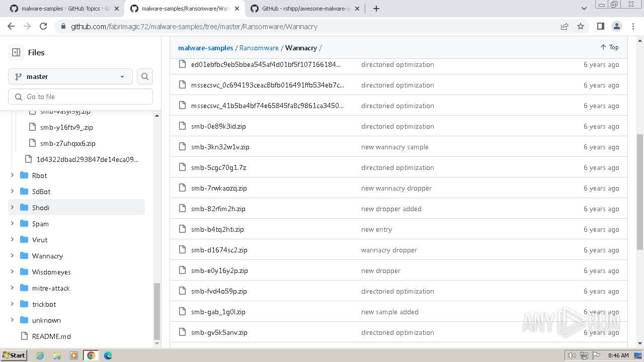
Task: Collapse the Files side panel icon
Action: pos(16,52)
